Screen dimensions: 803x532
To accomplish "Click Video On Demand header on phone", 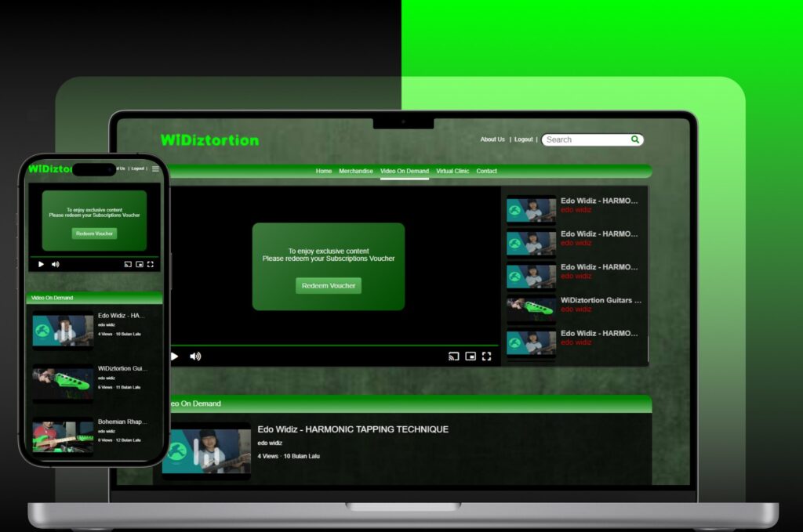I will [94, 298].
